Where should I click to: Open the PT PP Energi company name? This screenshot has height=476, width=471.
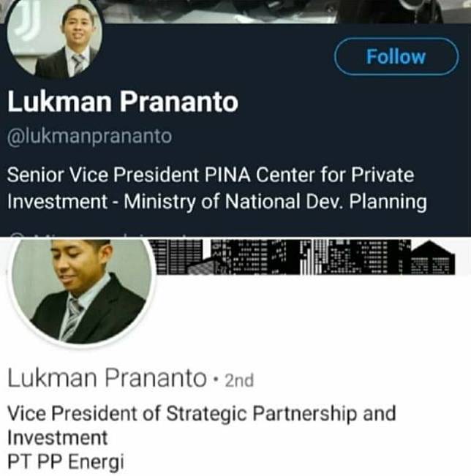[x=67, y=462]
